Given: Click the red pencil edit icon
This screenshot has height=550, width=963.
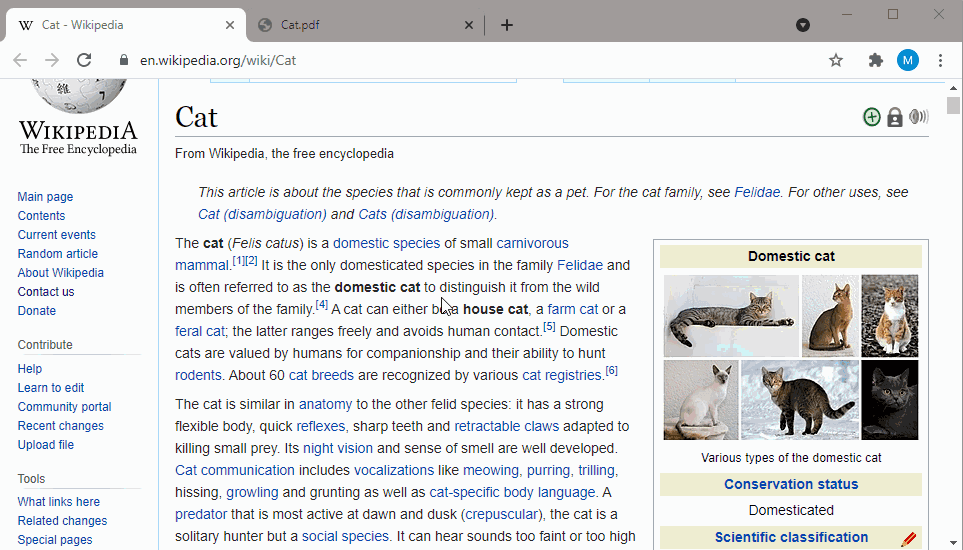Looking at the screenshot, I should click(909, 540).
